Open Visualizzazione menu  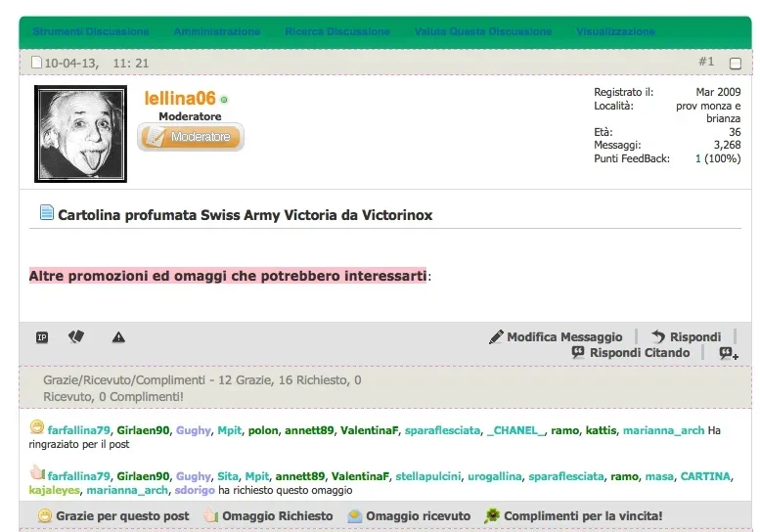[x=615, y=31]
